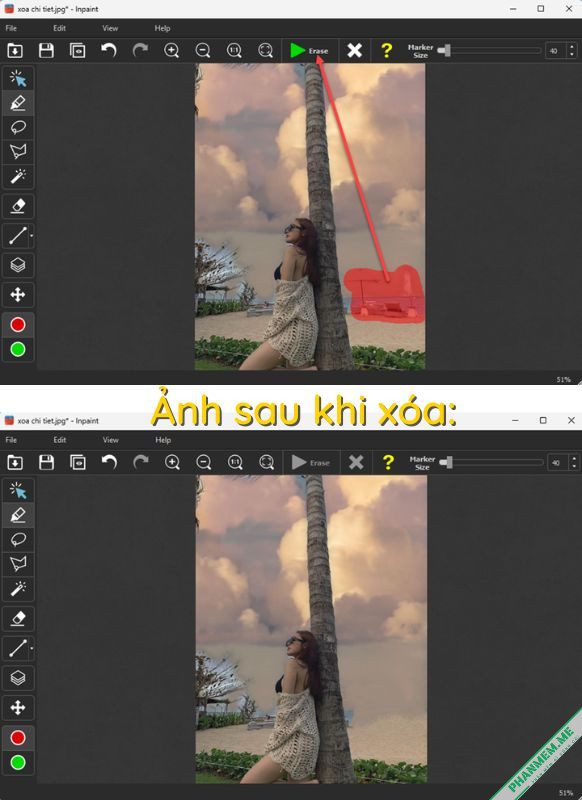Image resolution: width=582 pixels, height=800 pixels.
Task: Click Zoom in magnifier in bottom window
Action: pos(172,462)
